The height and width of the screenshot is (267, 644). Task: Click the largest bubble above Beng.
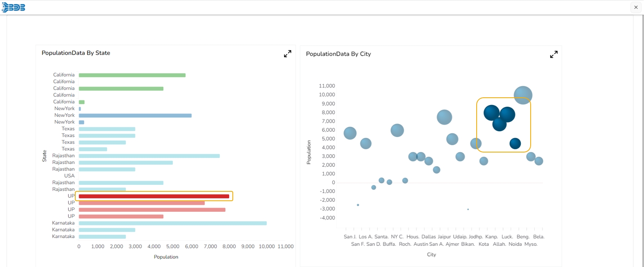click(x=523, y=95)
